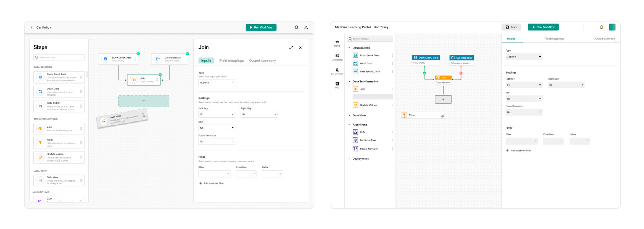Viewport: 644px width, 229px height.
Task: Expand Deployment section in portal tree
Action: pyautogui.click(x=349, y=159)
